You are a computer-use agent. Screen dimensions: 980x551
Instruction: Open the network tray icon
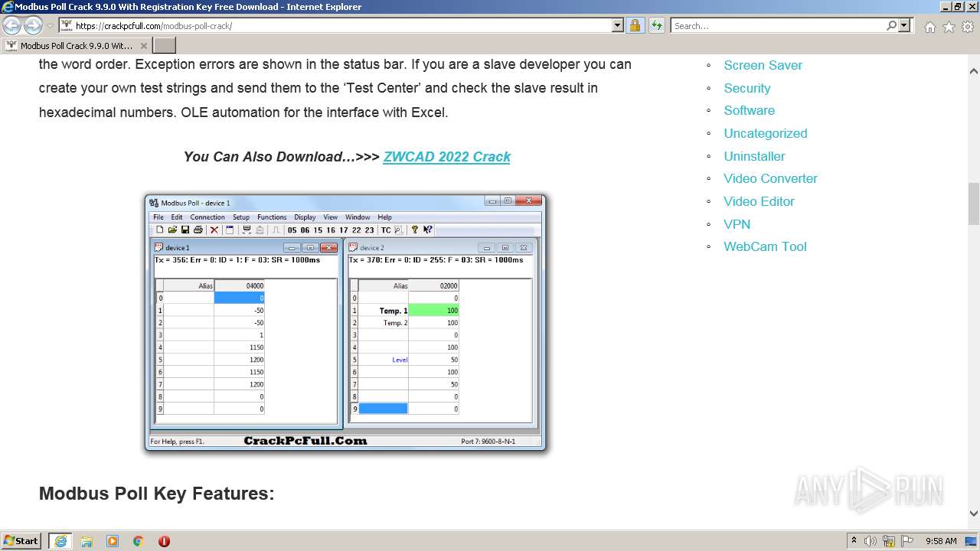click(x=888, y=541)
